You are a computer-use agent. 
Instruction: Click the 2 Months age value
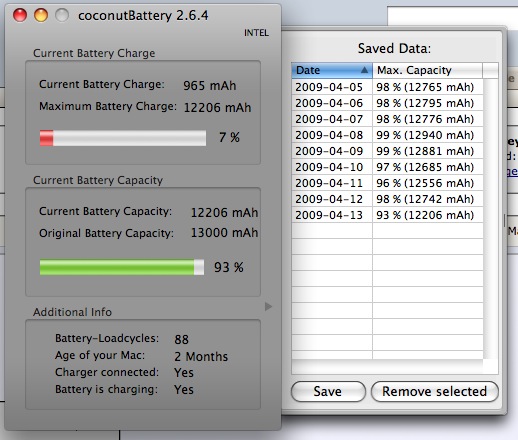tap(201, 356)
